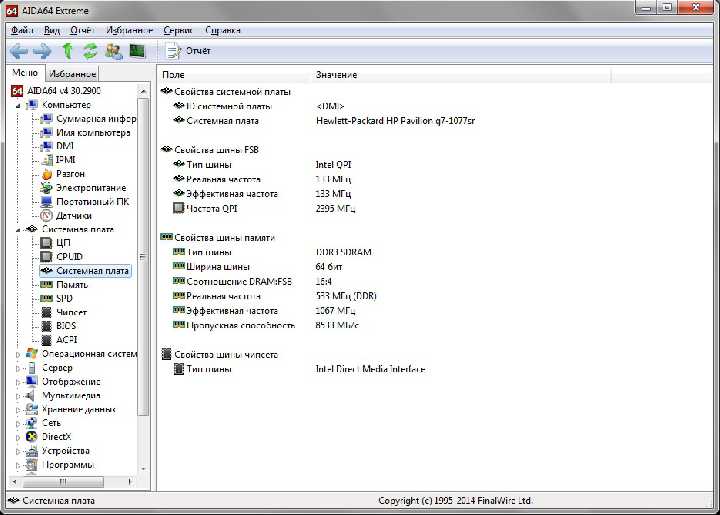Screen dimensions: 720x515
Task: Open the Сервис menu
Action: point(177,30)
